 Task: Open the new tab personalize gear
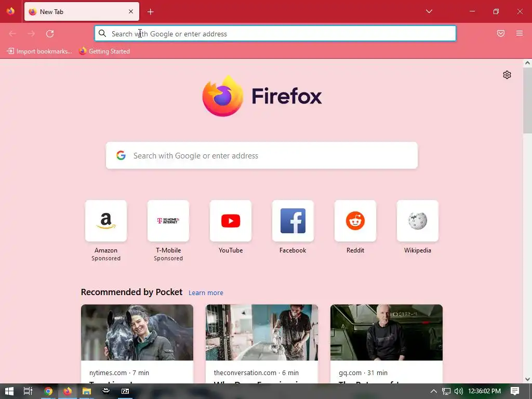point(507,75)
